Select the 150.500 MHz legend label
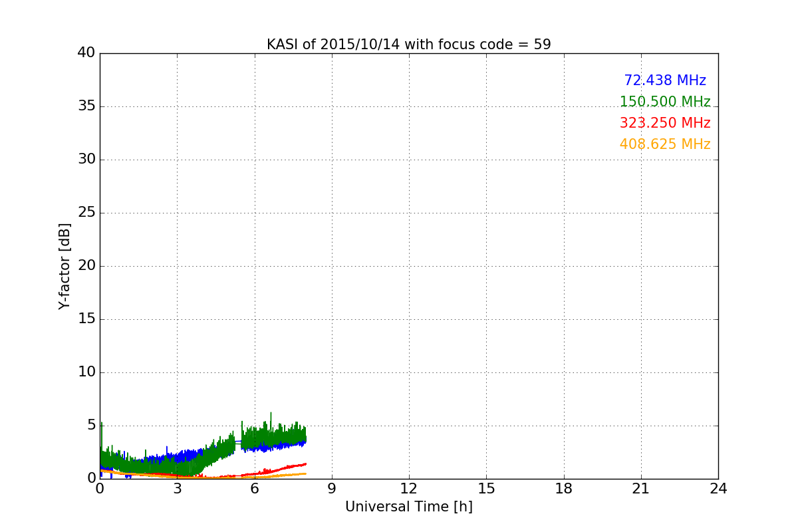This screenshot has width=798, height=532. (x=665, y=102)
